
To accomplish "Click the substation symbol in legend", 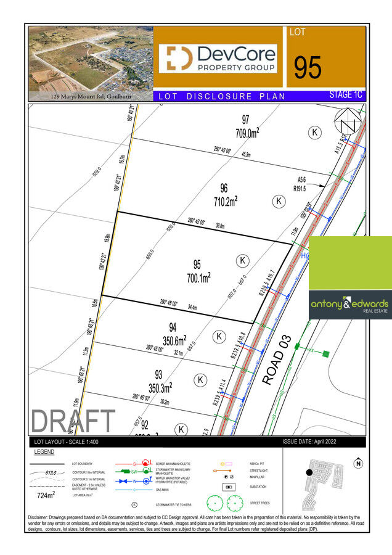I will [x=229, y=487].
